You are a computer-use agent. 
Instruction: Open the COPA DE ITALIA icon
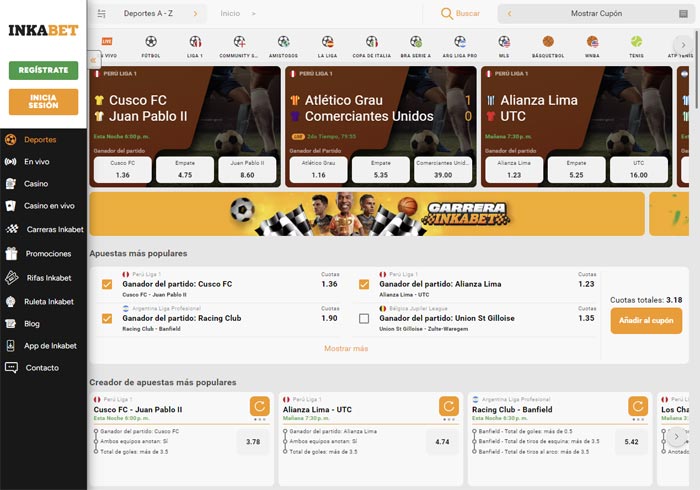[372, 42]
